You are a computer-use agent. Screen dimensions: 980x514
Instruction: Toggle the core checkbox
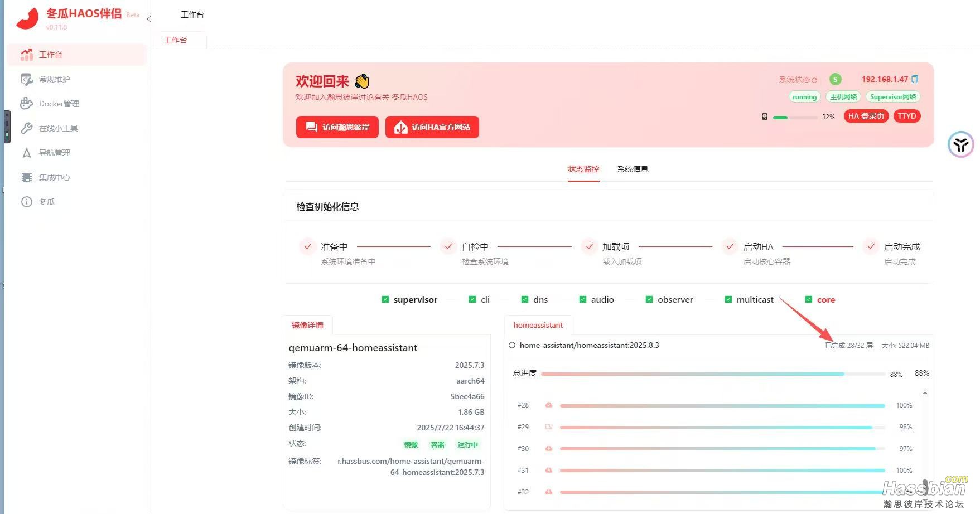[x=809, y=299]
